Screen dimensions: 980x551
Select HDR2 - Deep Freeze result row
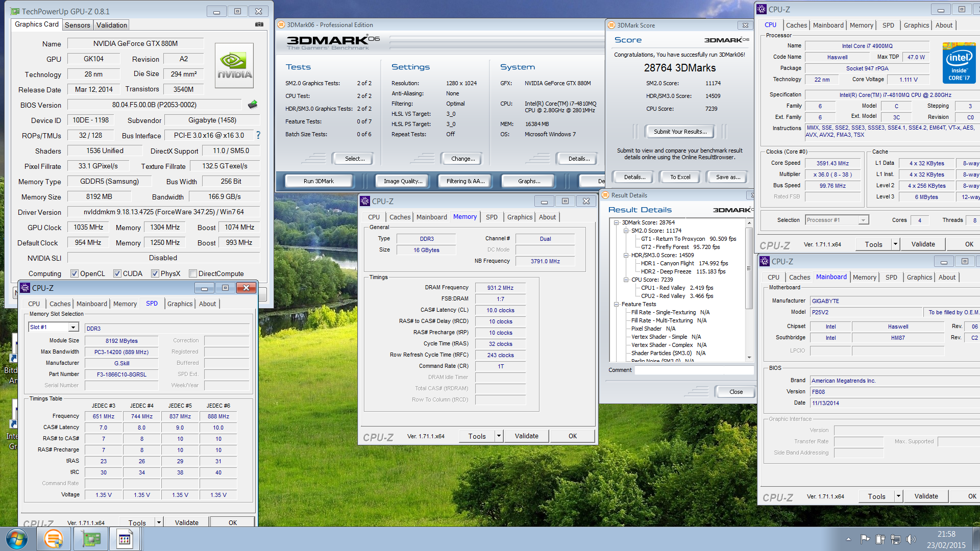coord(683,271)
